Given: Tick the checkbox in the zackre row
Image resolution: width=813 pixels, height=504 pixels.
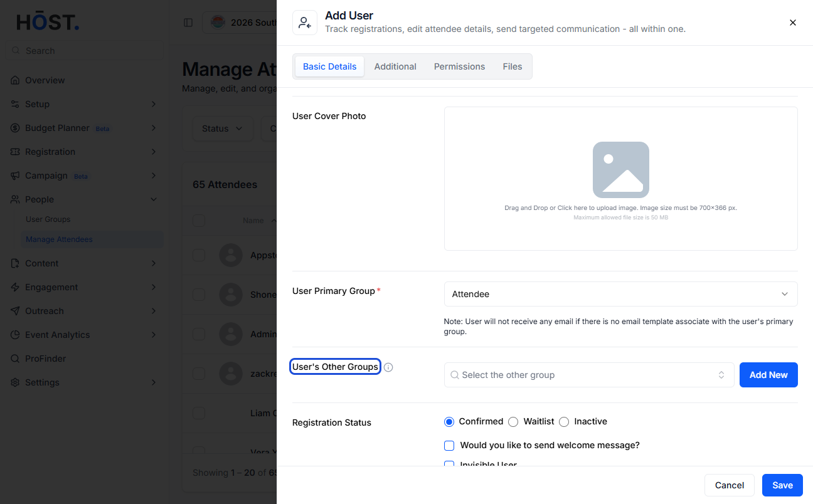Looking at the screenshot, I should (x=199, y=374).
